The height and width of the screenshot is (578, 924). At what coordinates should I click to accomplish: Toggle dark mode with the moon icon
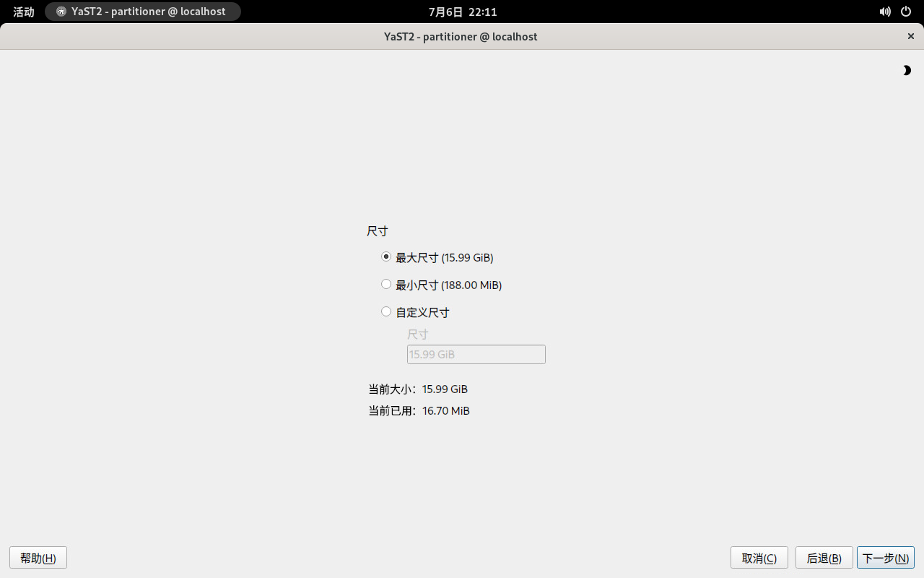pos(907,70)
